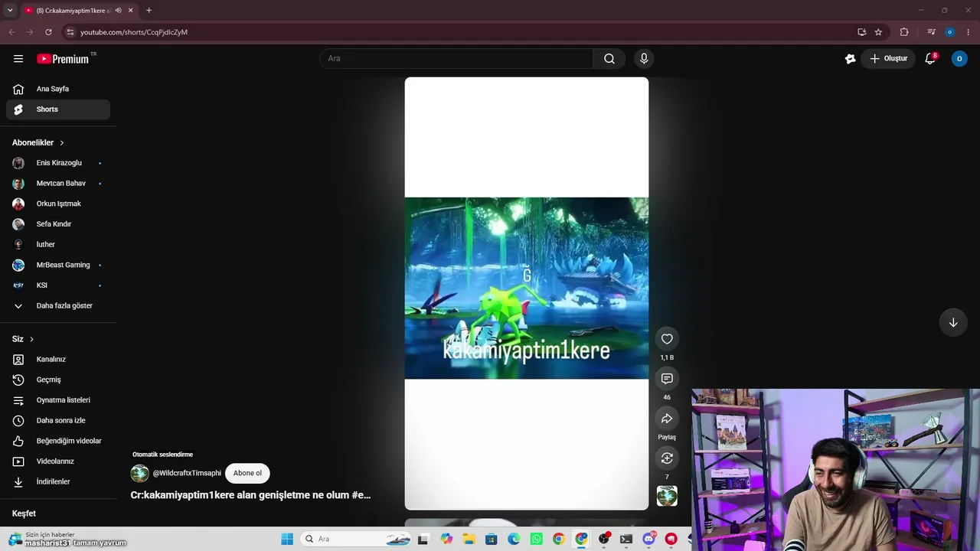Image resolution: width=980 pixels, height=551 pixels.
Task: Expand the Abonelikler section chevron
Action: point(62,143)
